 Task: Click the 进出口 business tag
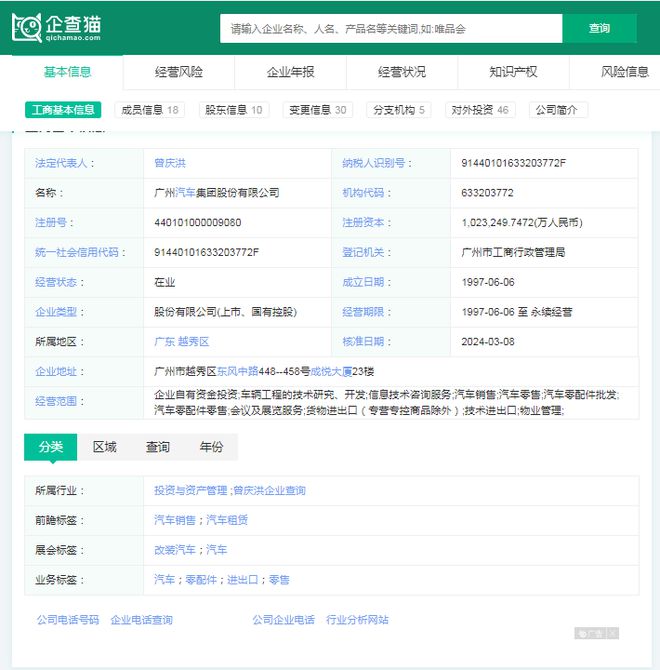243,580
